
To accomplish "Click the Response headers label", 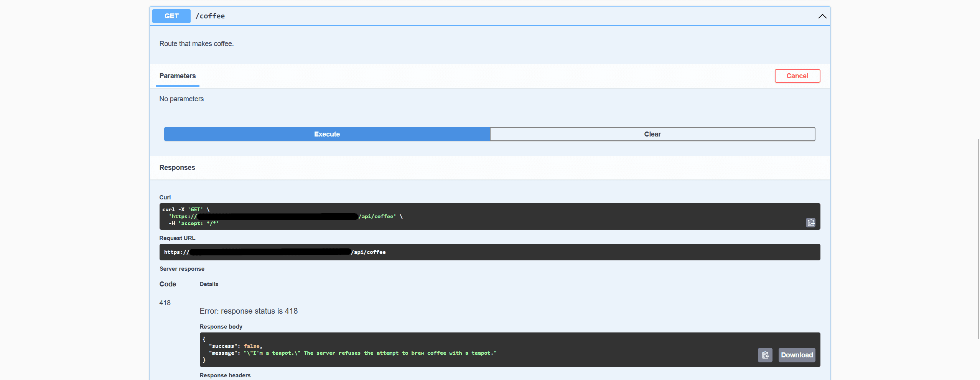I will [225, 375].
